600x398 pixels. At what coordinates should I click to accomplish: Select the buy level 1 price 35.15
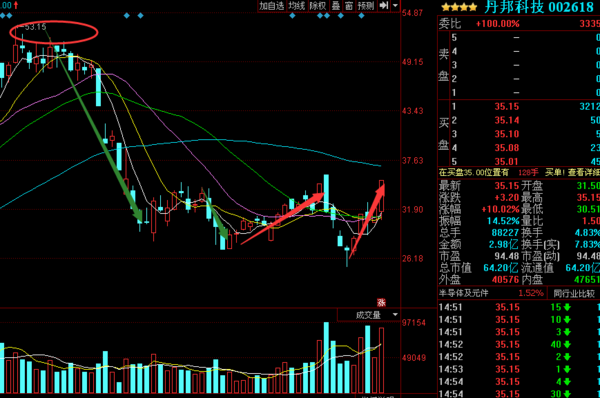(x=507, y=106)
